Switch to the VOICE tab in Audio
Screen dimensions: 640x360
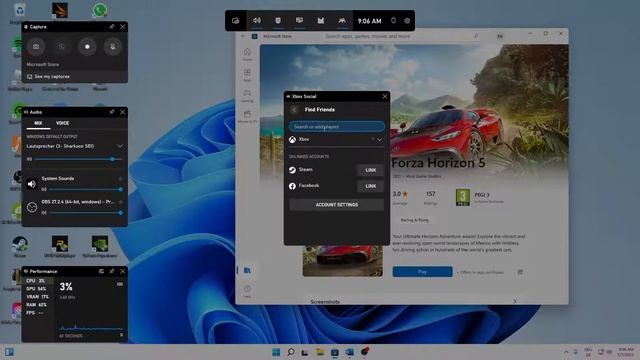[x=62, y=123]
